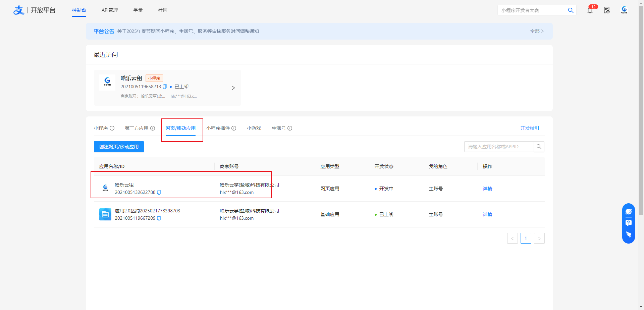Copy the APPID 2021005132622788
644x310 pixels.
tap(159, 192)
